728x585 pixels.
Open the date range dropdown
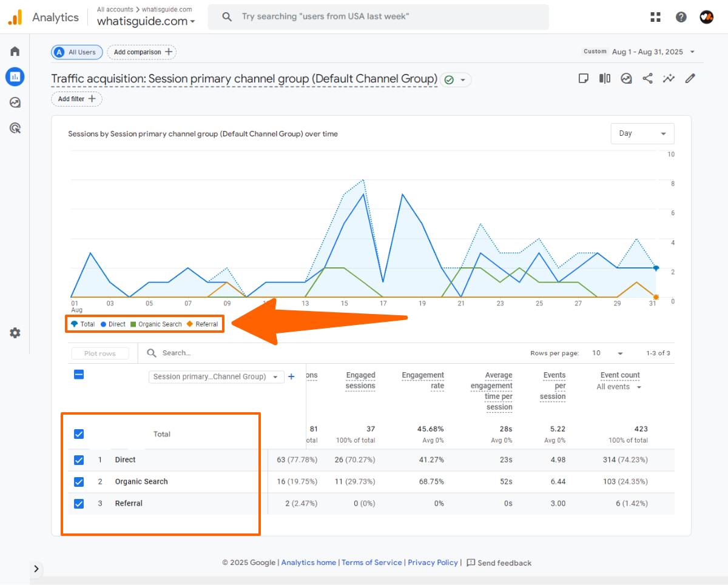click(x=653, y=52)
